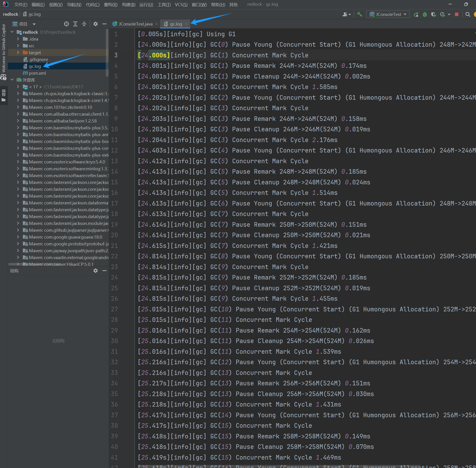Image resolution: width=476 pixels, height=468 pixels.
Task: Open the 其他 menu
Action: pos(233,4)
